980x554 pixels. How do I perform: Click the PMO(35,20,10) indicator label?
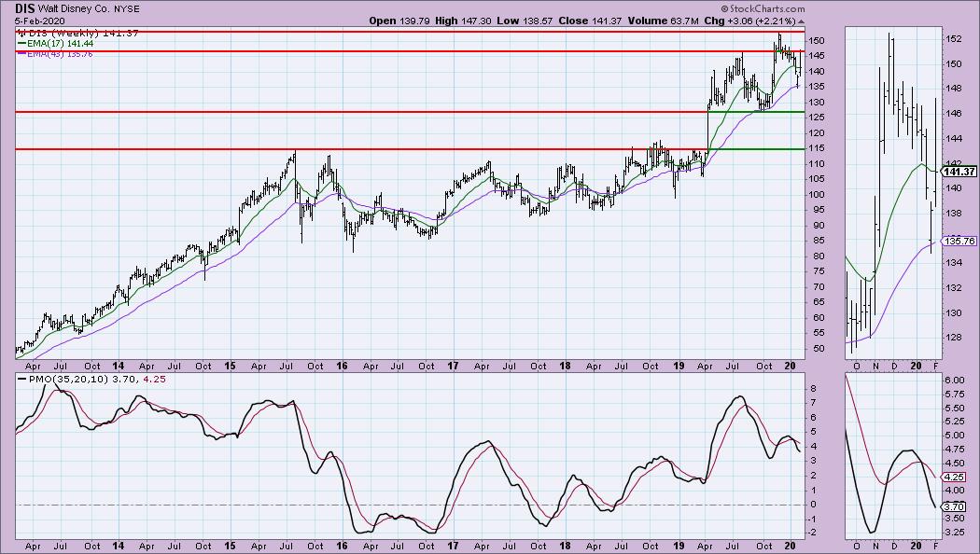pos(69,379)
